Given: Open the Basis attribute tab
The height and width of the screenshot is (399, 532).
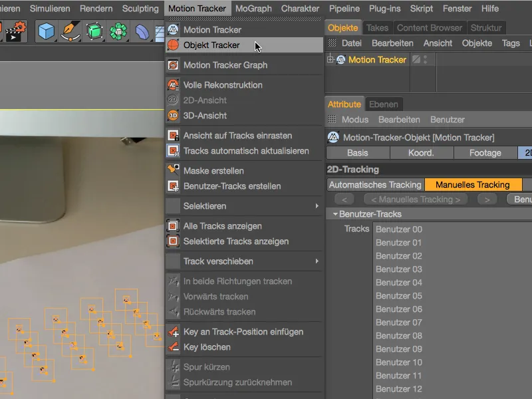Looking at the screenshot, I should (x=358, y=153).
